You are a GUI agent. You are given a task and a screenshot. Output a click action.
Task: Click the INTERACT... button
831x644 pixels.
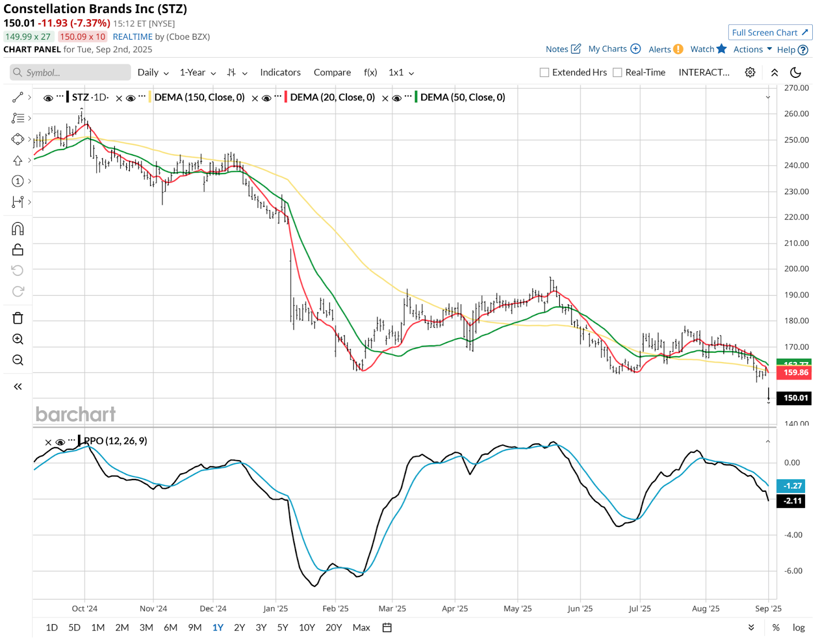704,73
